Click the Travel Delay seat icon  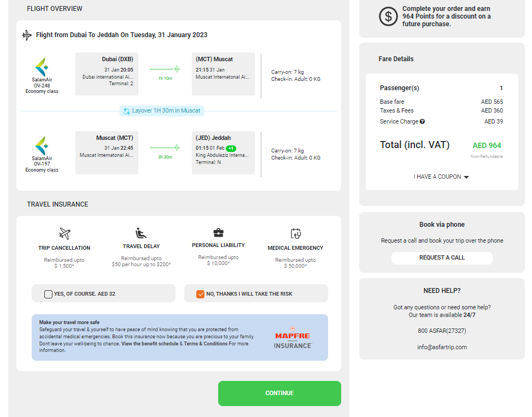(141, 233)
